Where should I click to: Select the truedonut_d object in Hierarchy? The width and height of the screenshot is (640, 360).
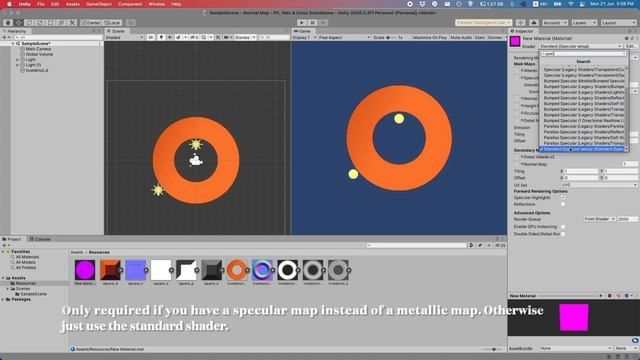pos(37,70)
